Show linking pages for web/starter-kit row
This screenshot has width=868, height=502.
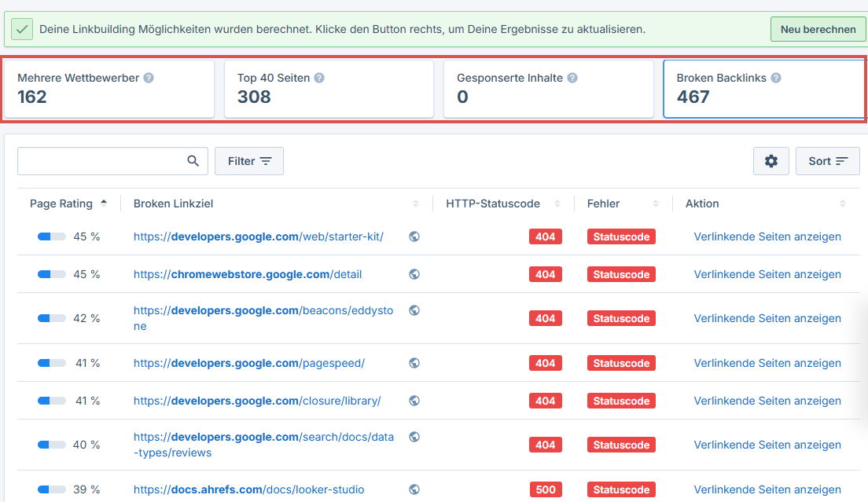pos(767,236)
